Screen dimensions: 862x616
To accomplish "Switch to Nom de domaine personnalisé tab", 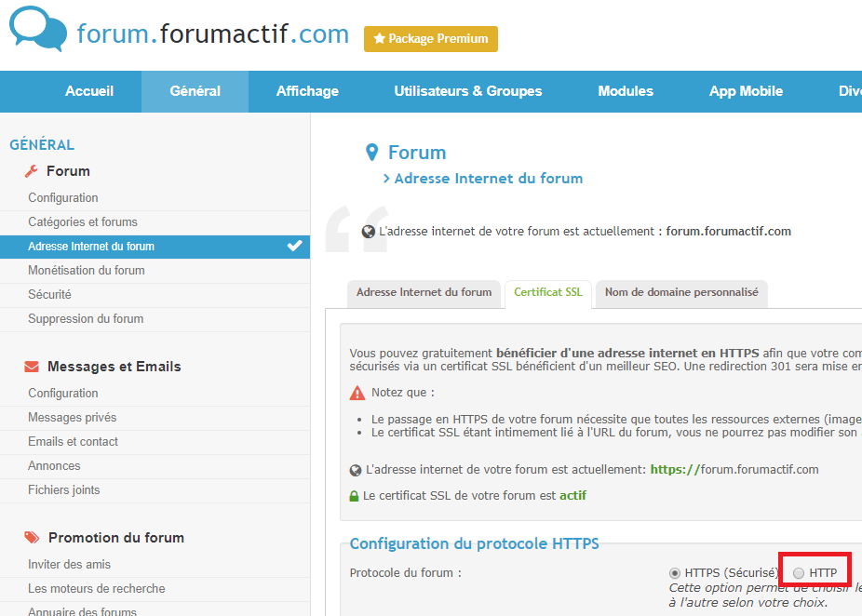I will (681, 293).
